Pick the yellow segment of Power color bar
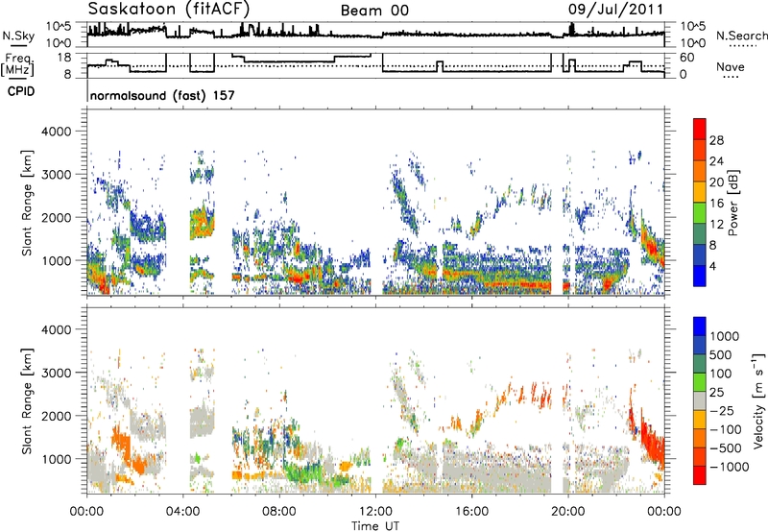 coord(700,192)
